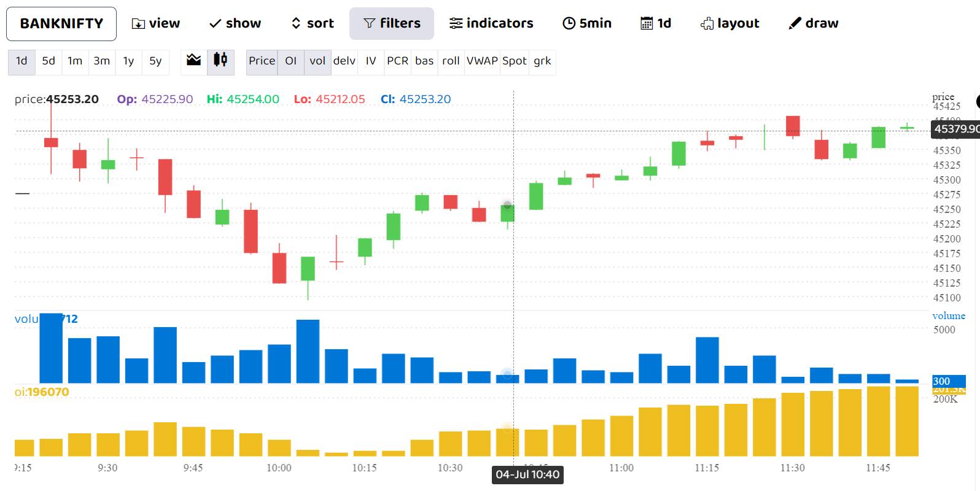The width and height of the screenshot is (980, 491).
Task: Click the checkmark icon beside show
Action: tap(215, 24)
